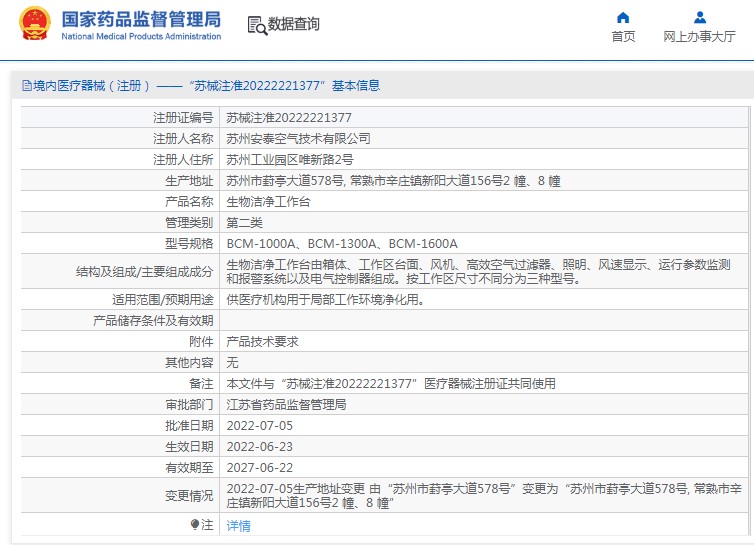Select the 变更情况 change record text

[484, 495]
